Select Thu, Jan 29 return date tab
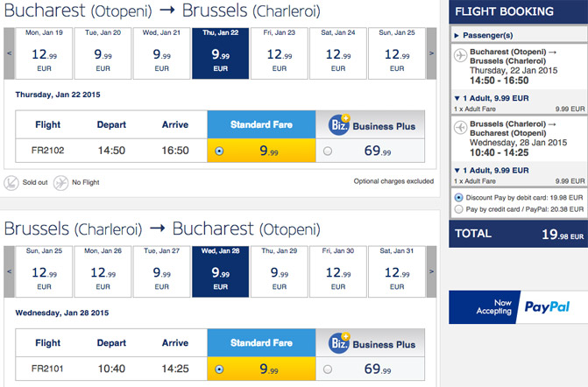588x387 pixels. click(x=280, y=271)
